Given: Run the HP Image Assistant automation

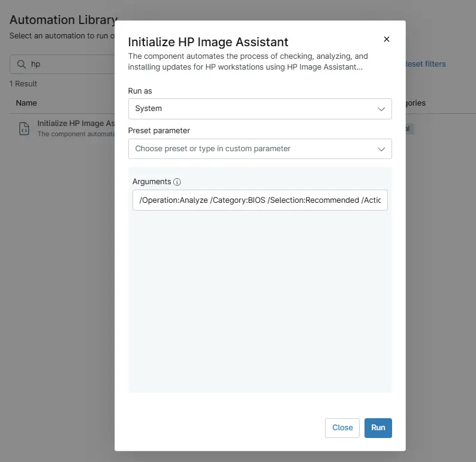Looking at the screenshot, I should (378, 428).
